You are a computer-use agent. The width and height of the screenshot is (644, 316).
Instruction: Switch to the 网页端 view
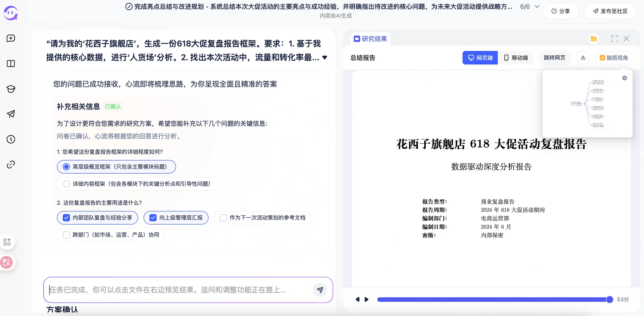pos(480,58)
